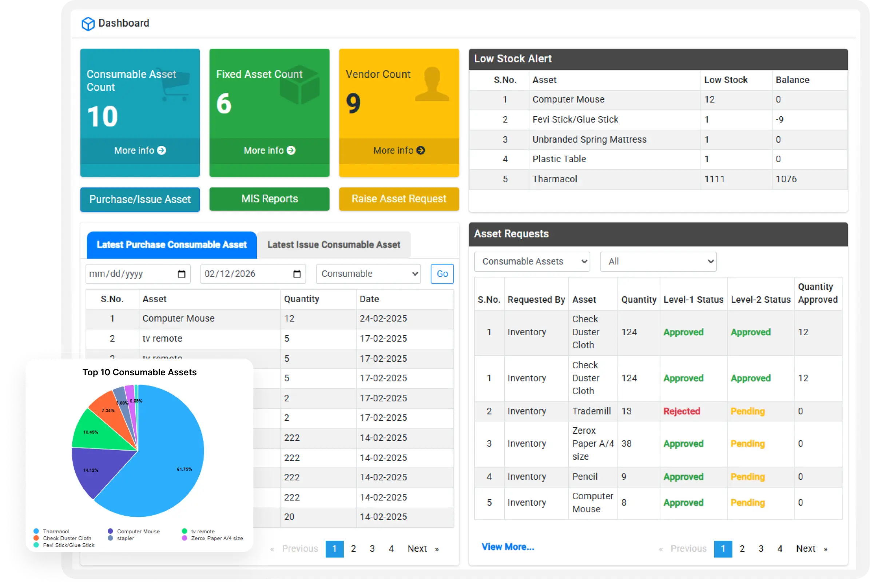870x588 pixels.
Task: Go to page 3 of the Asset Requests pagination
Action: click(761, 549)
